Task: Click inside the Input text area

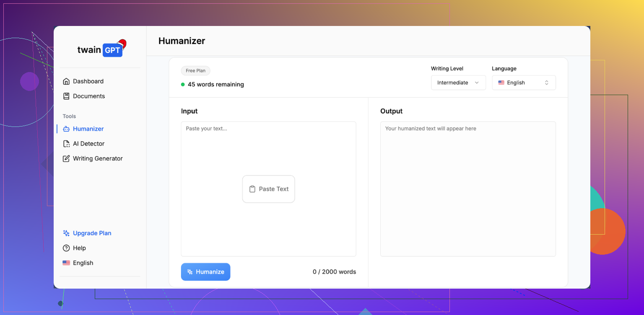Action: pyautogui.click(x=268, y=151)
